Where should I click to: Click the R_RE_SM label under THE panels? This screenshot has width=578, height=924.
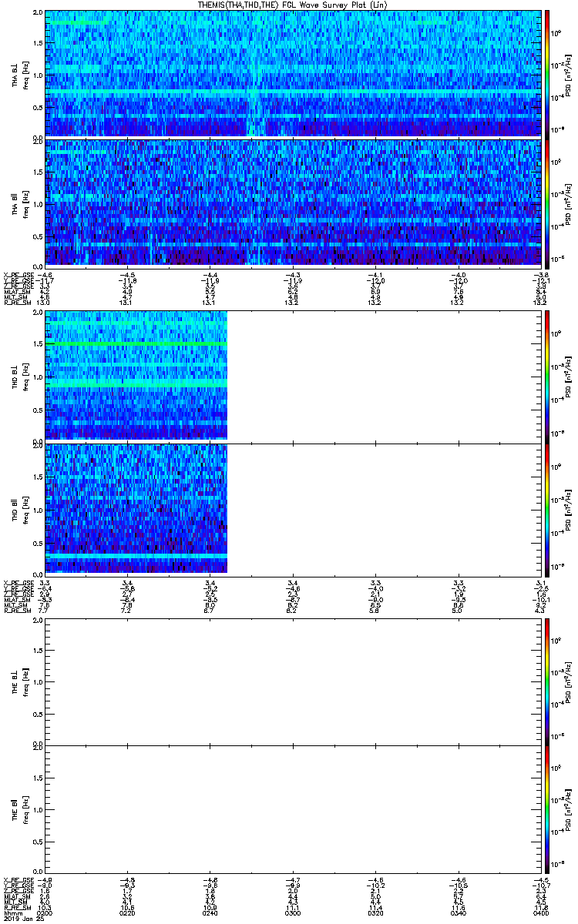point(17,907)
